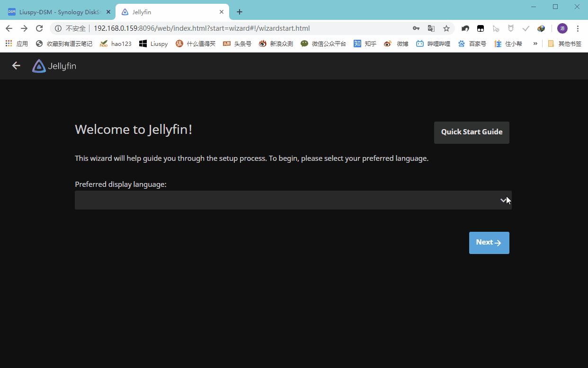Open the 其他书签 bookmarks folder

tap(564, 44)
